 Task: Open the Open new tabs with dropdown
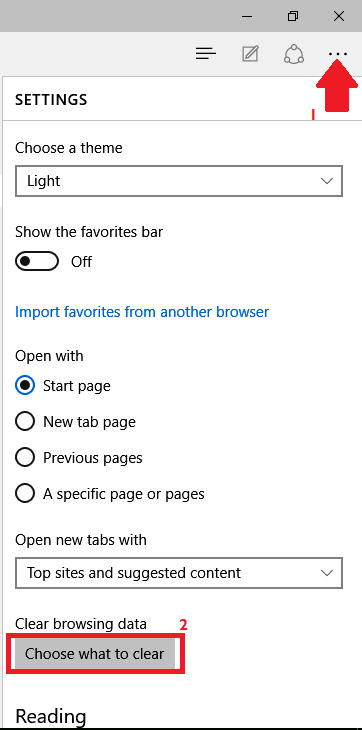point(179,573)
